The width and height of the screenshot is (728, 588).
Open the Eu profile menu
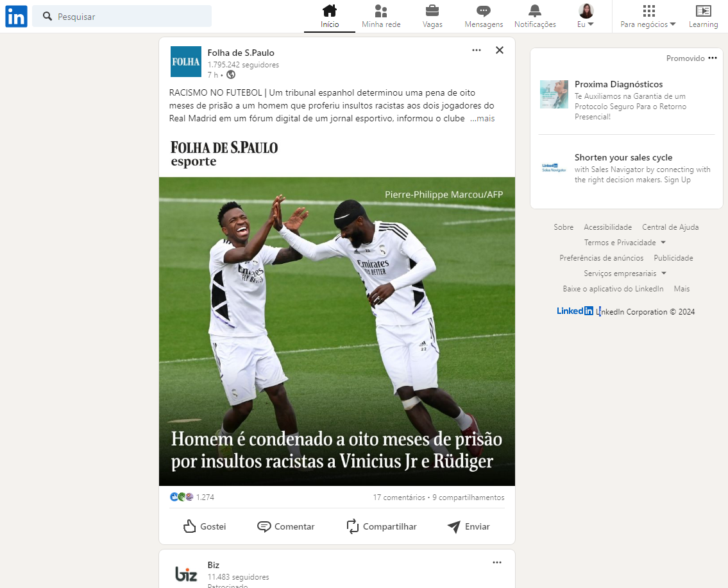click(x=586, y=16)
